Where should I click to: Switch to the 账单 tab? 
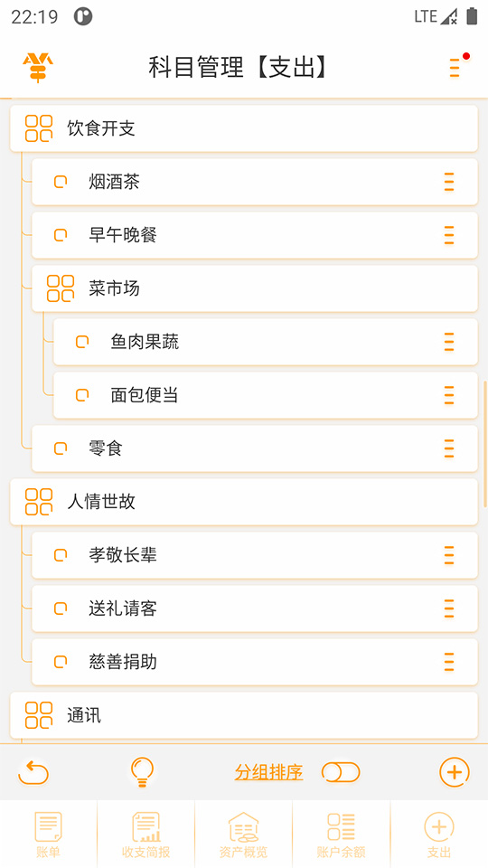click(x=48, y=835)
